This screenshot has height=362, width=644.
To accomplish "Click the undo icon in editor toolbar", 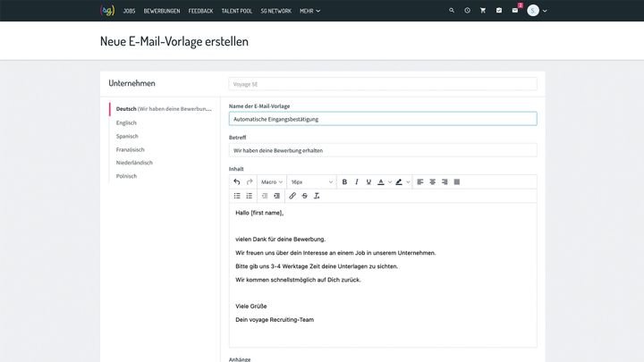I will (x=237, y=181).
